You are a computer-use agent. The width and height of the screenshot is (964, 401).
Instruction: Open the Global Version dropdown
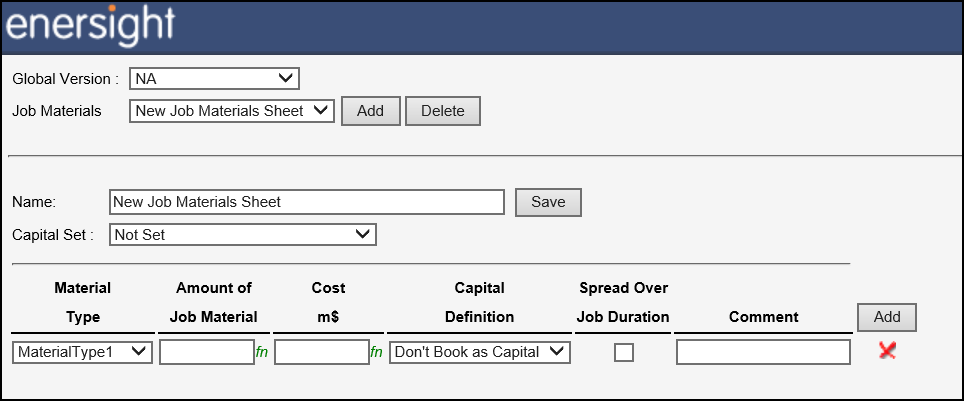pos(214,79)
